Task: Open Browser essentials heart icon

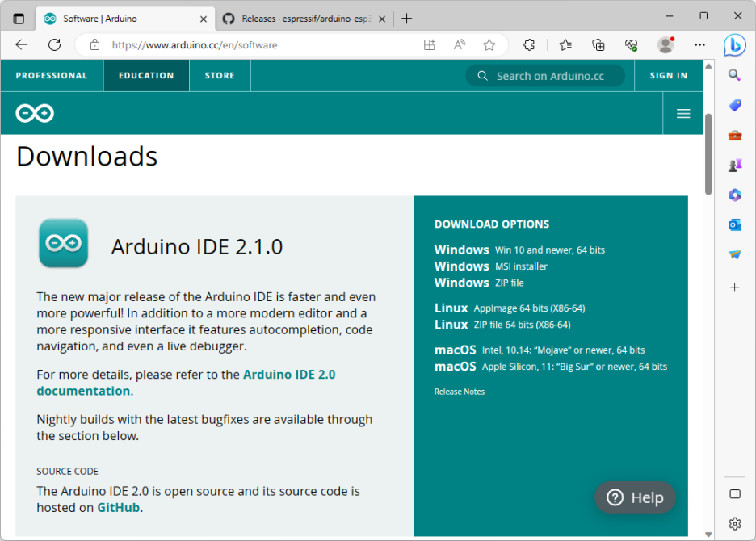Action: coord(631,45)
